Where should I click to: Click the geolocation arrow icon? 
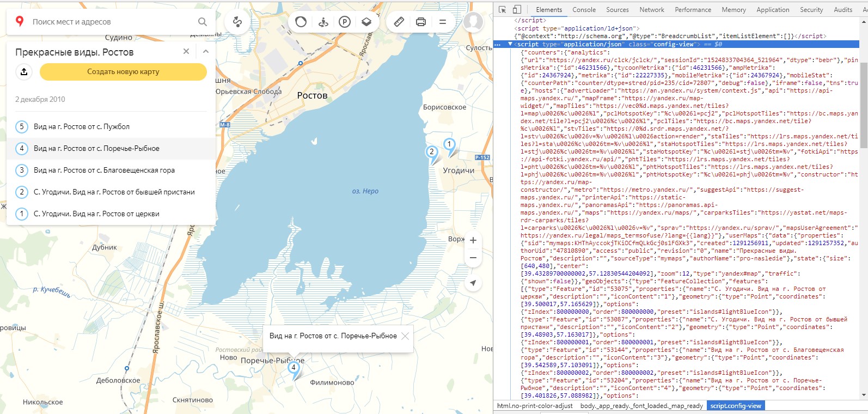(473, 283)
